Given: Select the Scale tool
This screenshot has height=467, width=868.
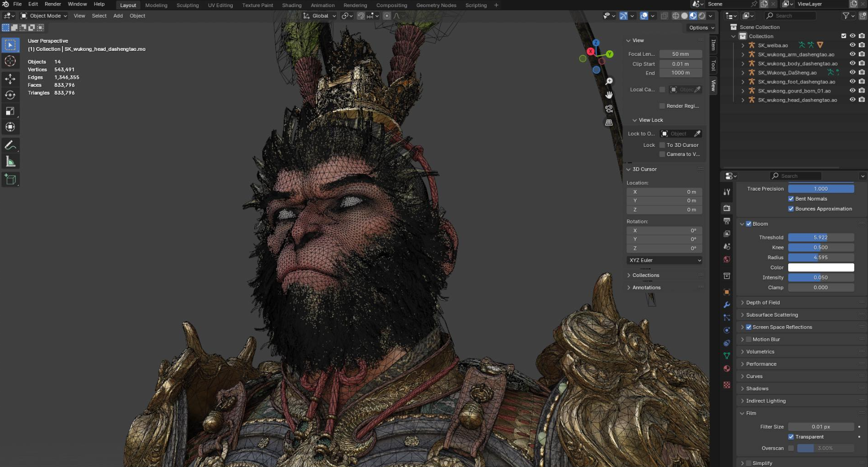Looking at the screenshot, I should [10, 111].
